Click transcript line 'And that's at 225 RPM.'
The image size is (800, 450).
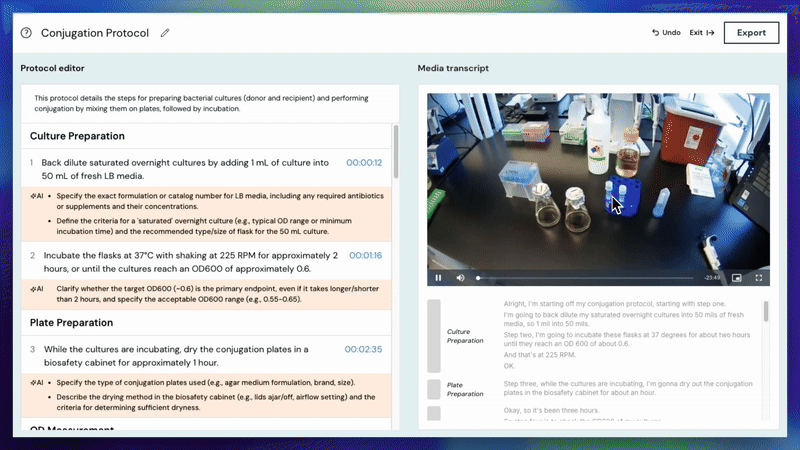tap(540, 355)
